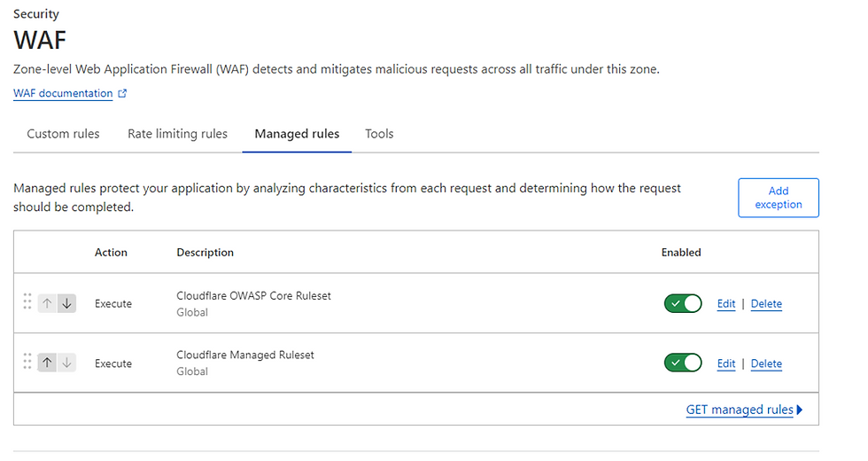Screen dimensions: 868x461
Task: Disable the Cloudflare OWASP Core Ruleset toggle
Action: coord(683,303)
